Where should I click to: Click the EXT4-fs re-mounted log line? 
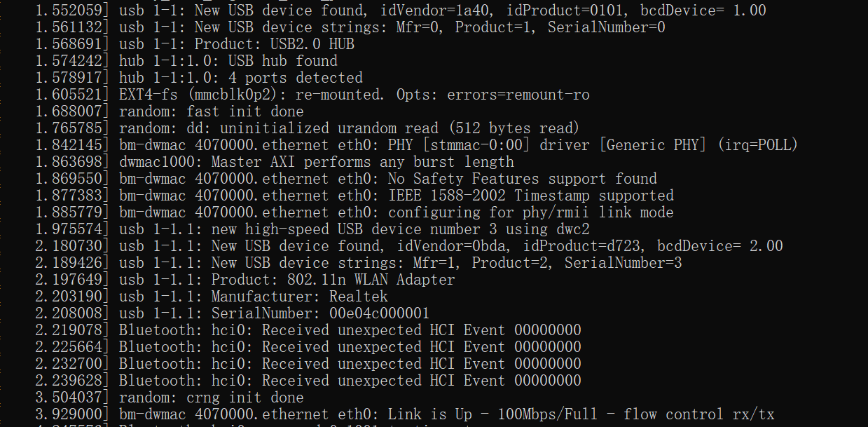tap(312, 95)
